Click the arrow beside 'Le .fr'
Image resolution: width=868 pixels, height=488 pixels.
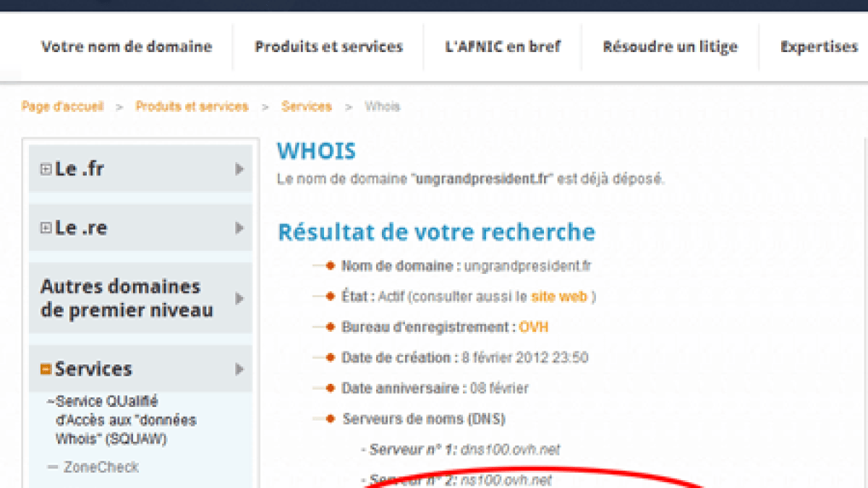(x=239, y=169)
